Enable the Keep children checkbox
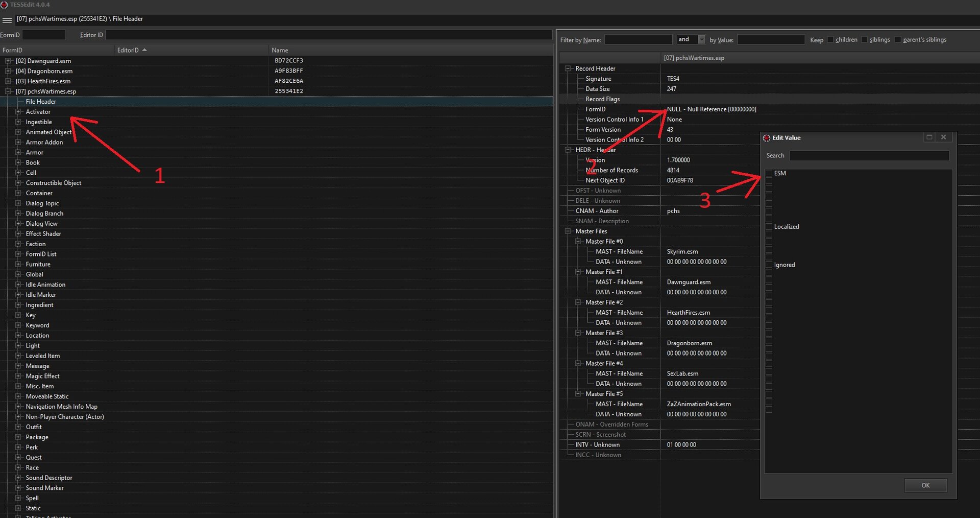This screenshot has width=980, height=518. coord(830,40)
